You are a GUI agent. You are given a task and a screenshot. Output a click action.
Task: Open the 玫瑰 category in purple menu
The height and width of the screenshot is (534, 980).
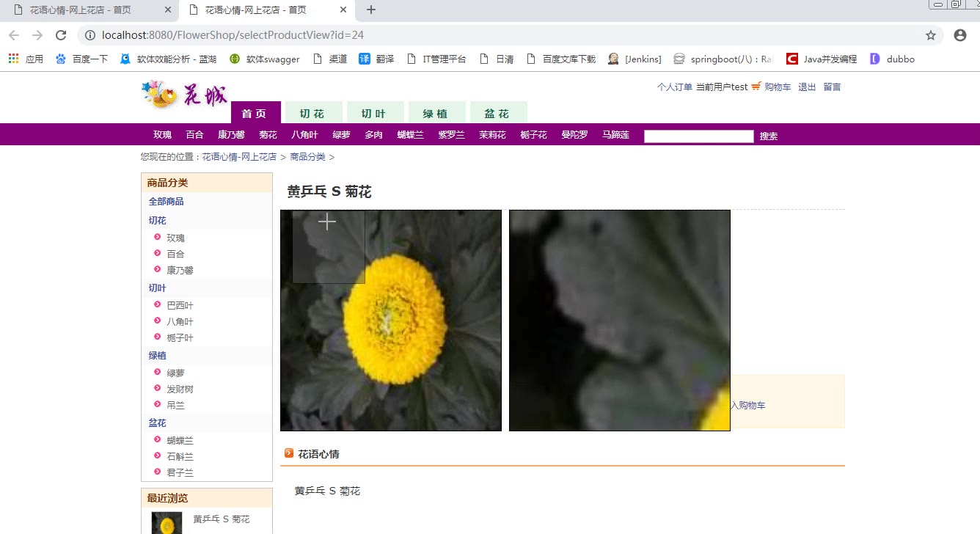[162, 135]
